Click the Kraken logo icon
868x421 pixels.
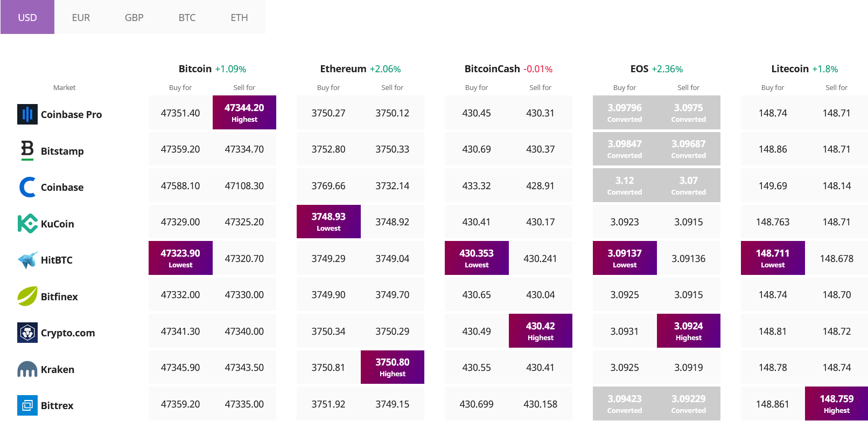click(x=27, y=369)
